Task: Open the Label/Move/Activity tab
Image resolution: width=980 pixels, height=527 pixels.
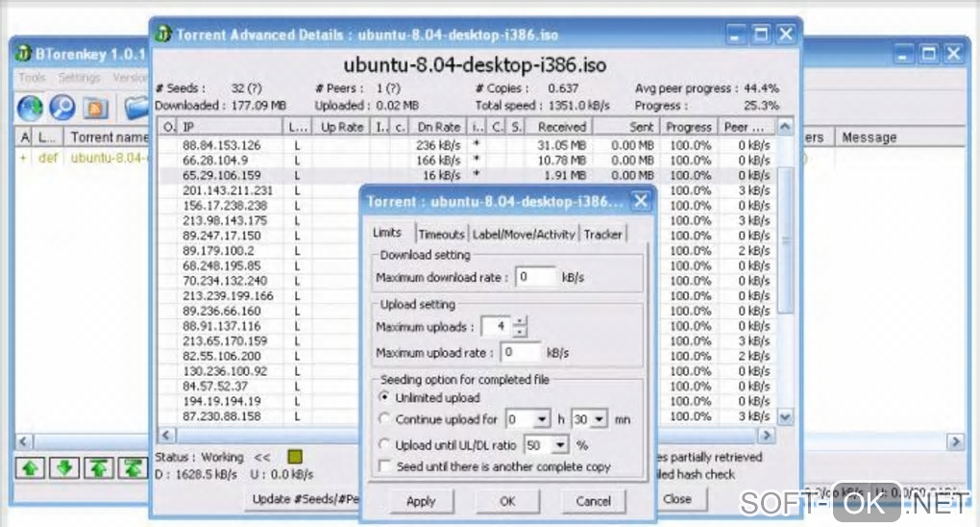Action: pos(523,234)
